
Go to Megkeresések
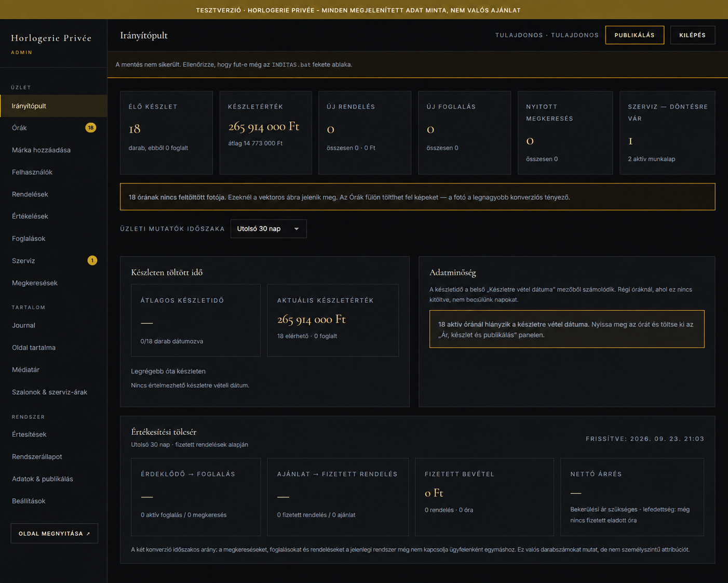click(x=53, y=283)
